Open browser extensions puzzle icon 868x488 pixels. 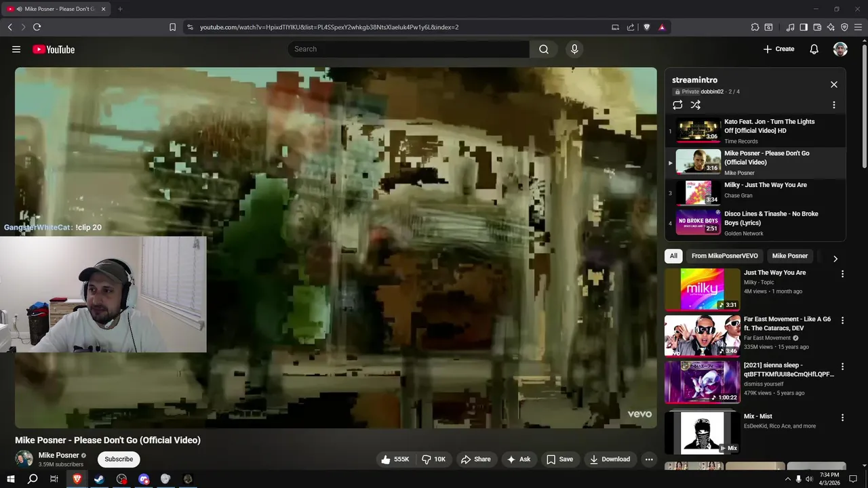pos(755,27)
